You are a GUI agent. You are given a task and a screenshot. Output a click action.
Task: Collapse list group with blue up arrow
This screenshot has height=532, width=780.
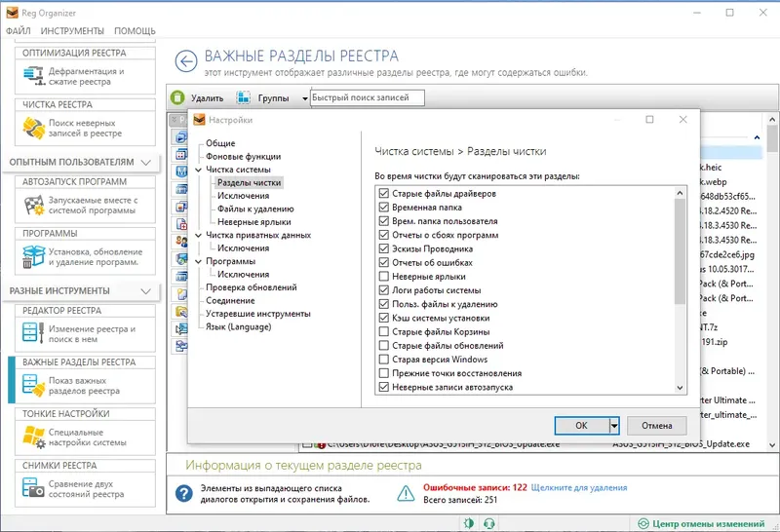point(757,137)
